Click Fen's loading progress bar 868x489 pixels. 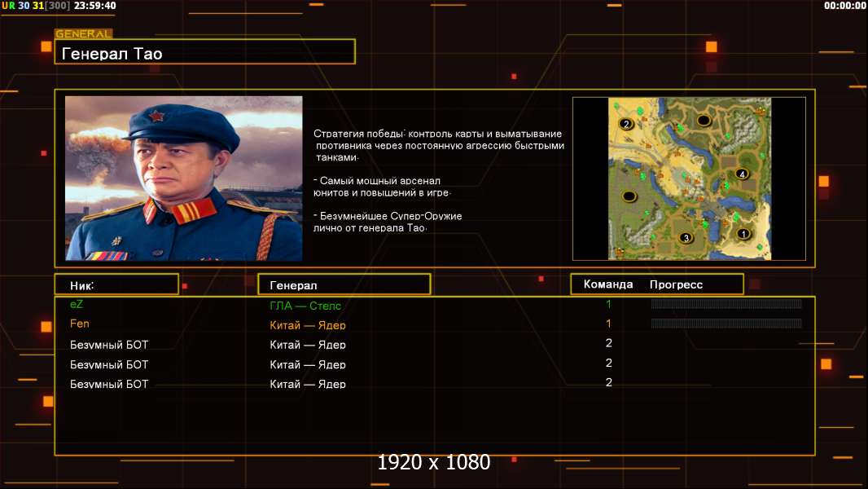pyautogui.click(x=726, y=324)
